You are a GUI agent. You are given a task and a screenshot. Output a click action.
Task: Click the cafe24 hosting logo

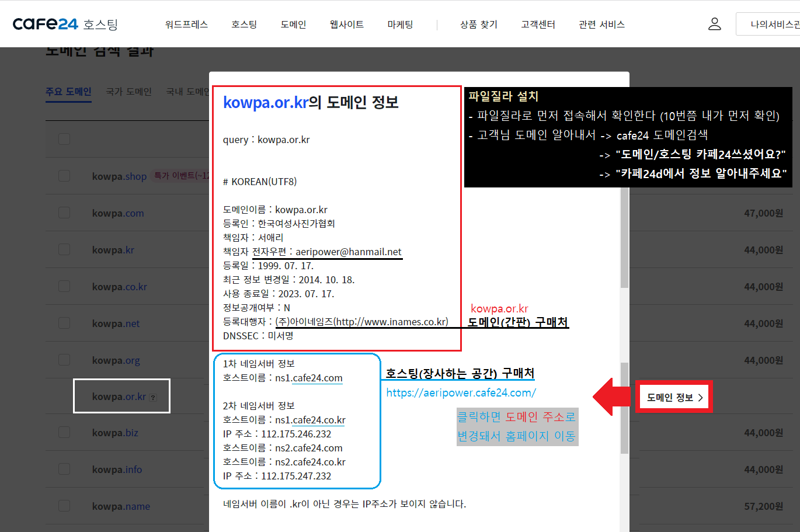65,24
